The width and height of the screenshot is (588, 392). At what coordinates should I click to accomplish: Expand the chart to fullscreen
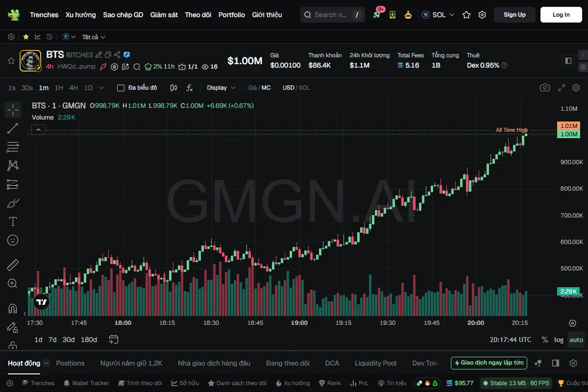tap(562, 88)
